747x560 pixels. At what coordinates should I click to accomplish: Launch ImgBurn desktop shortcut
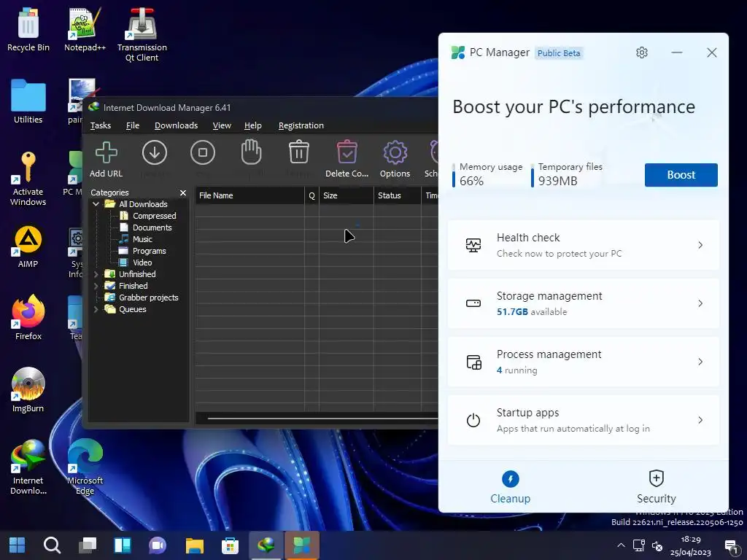tap(28, 390)
